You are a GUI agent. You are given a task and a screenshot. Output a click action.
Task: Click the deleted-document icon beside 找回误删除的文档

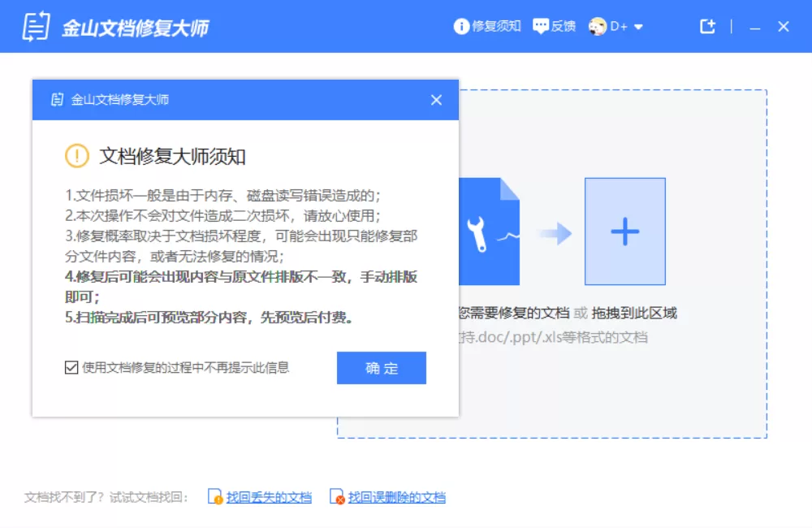pos(337,497)
